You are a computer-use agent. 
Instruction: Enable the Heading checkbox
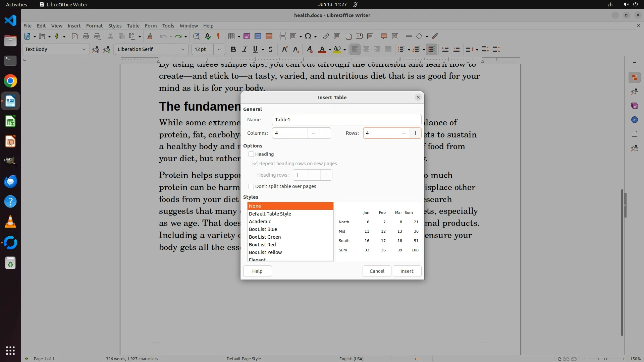click(251, 154)
